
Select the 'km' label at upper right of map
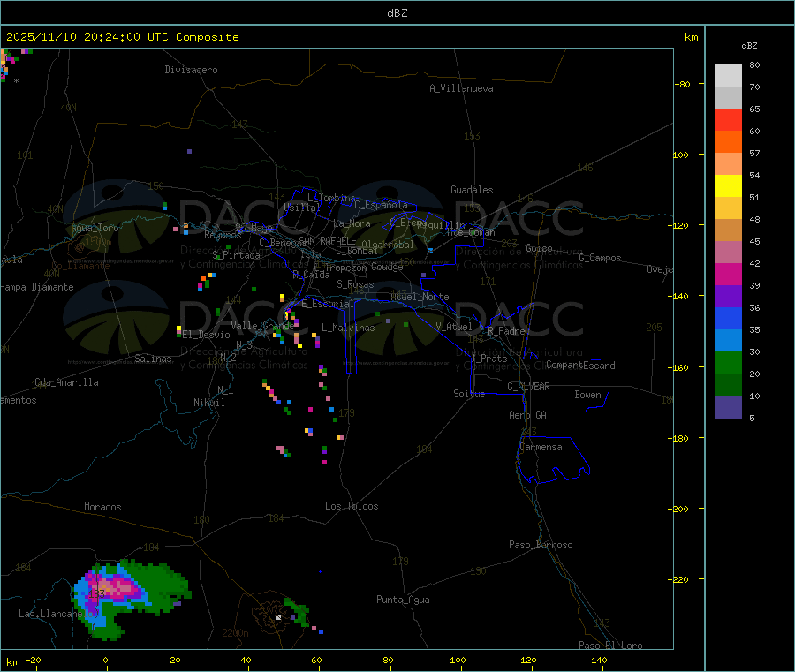(x=691, y=37)
